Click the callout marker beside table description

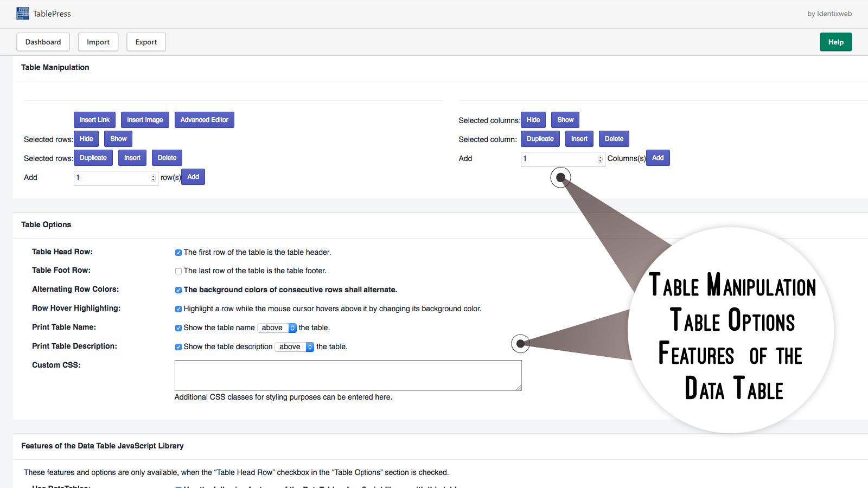pos(520,343)
